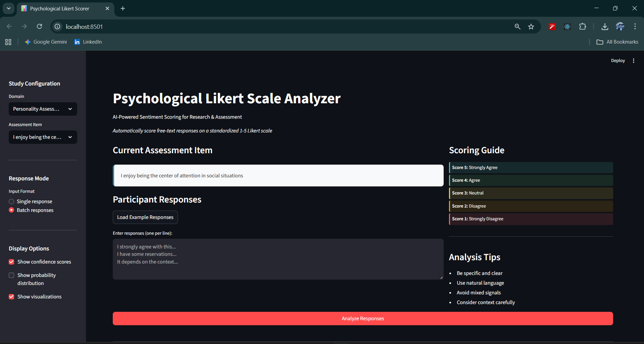Open the Domain dropdown

point(43,109)
